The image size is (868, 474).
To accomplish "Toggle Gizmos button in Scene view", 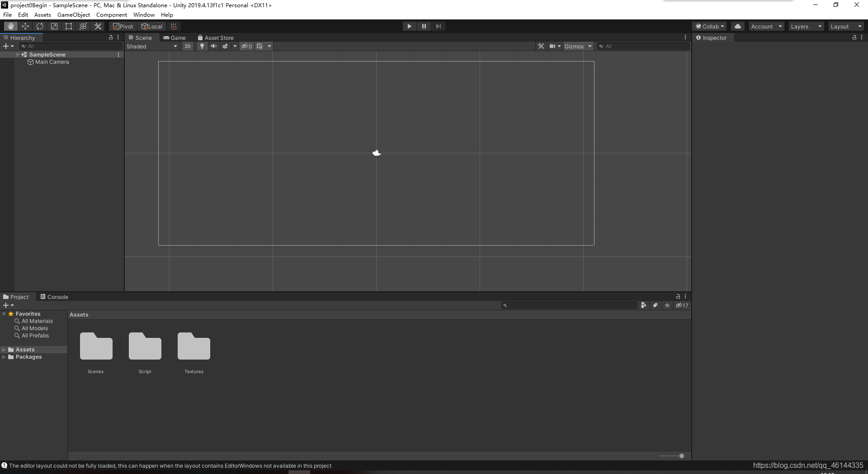I will [x=574, y=46].
